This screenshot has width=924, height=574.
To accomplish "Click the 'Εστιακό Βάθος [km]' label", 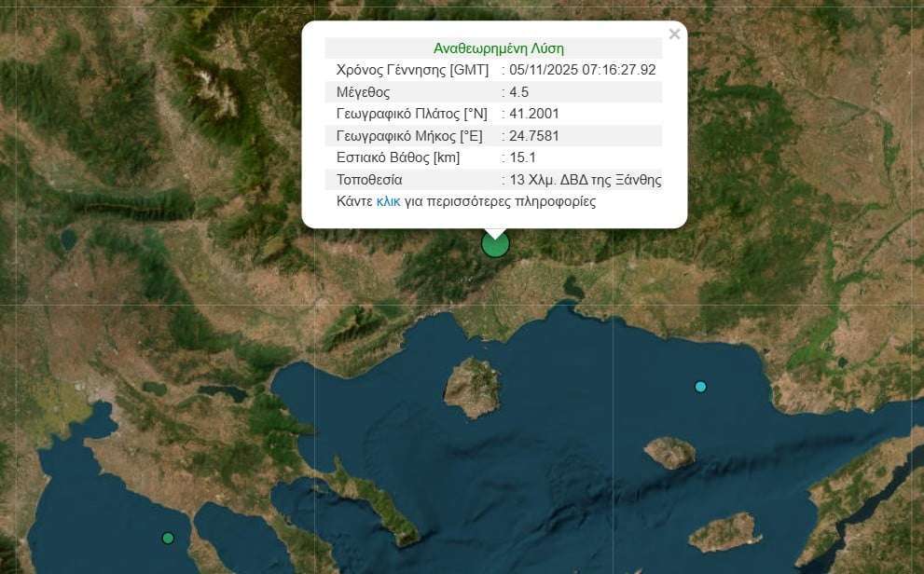I will pos(397,157).
